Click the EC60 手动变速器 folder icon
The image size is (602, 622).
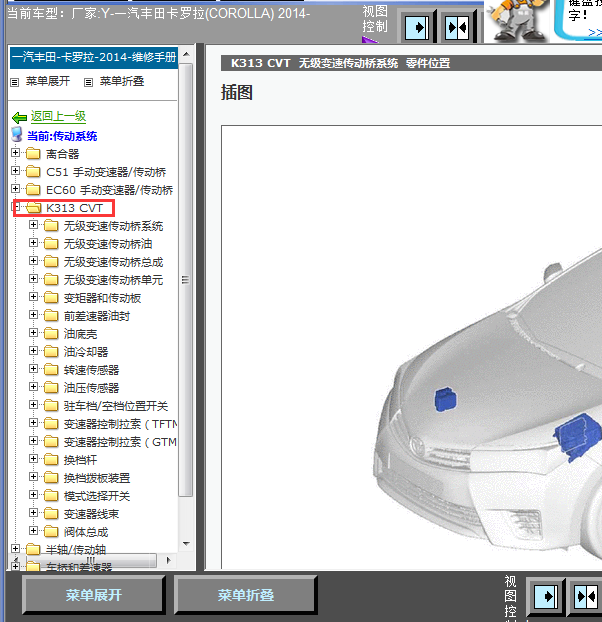[33, 189]
